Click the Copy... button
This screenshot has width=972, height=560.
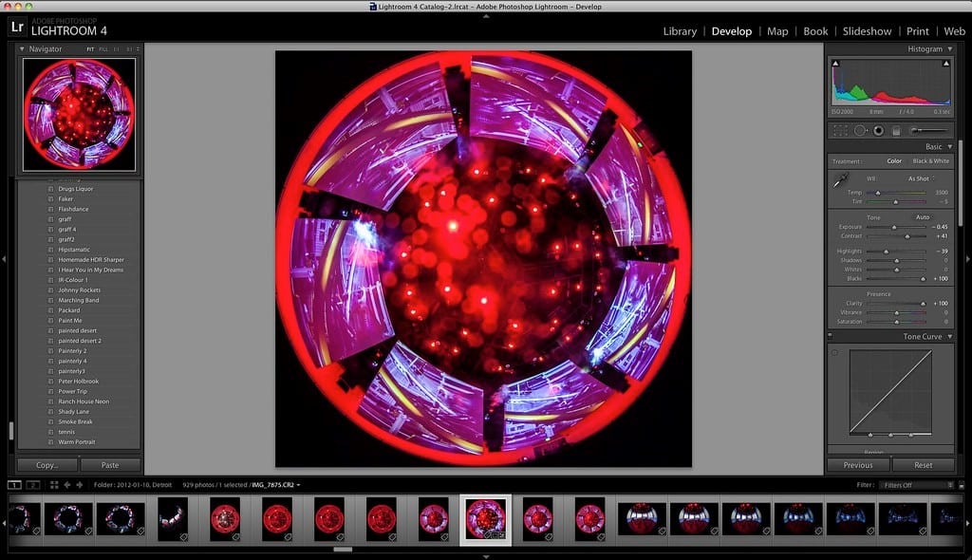tap(47, 465)
